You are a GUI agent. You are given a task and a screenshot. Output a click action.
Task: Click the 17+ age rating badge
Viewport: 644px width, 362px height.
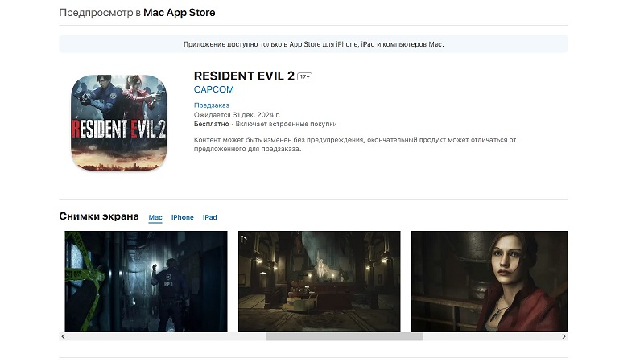305,76
